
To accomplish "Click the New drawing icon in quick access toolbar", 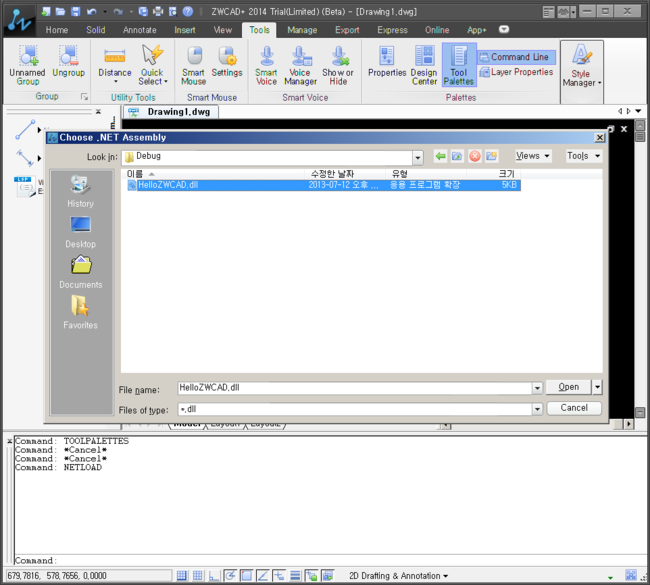I will (46, 12).
